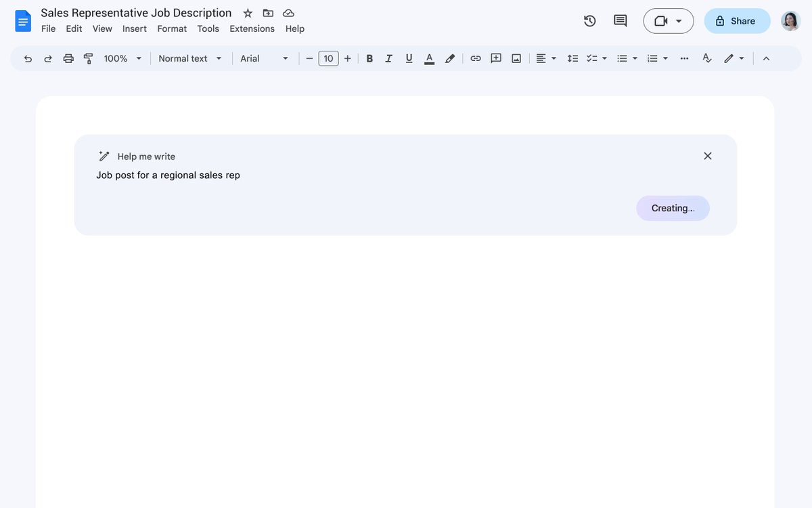
Task: Decrease font size with minus button
Action: pos(309,58)
